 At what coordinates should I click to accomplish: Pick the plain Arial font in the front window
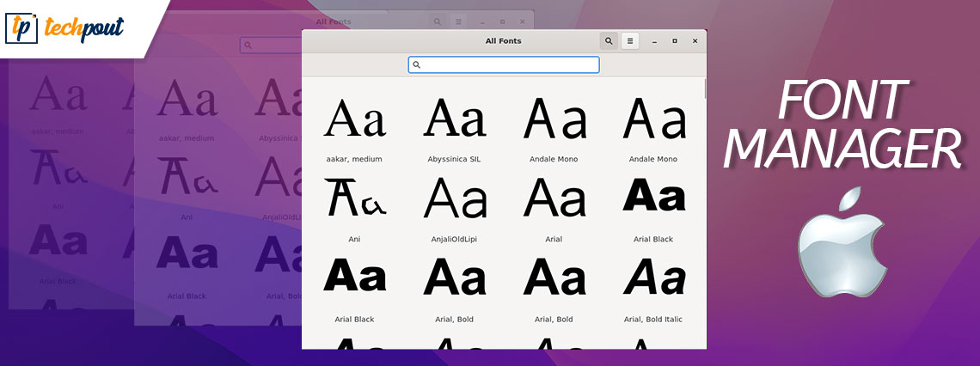click(x=554, y=210)
